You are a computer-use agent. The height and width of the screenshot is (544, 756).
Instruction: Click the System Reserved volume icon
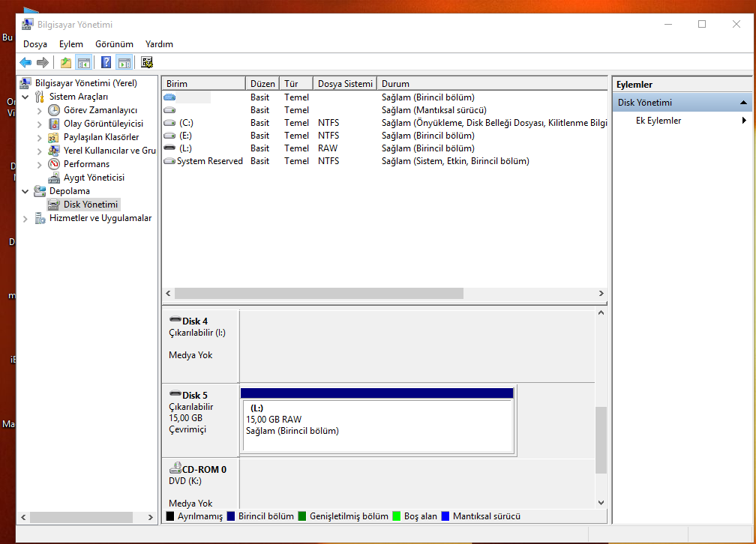click(x=169, y=161)
